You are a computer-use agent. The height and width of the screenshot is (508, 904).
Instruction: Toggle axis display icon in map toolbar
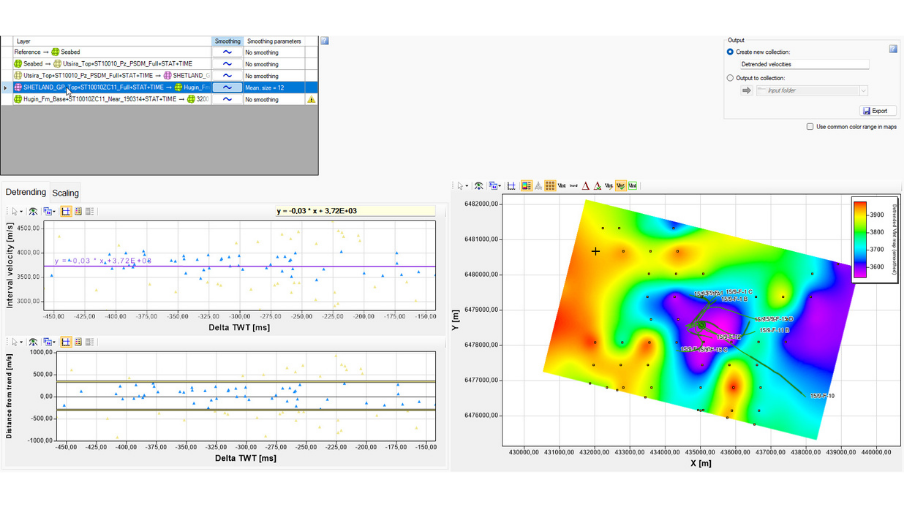(511, 186)
